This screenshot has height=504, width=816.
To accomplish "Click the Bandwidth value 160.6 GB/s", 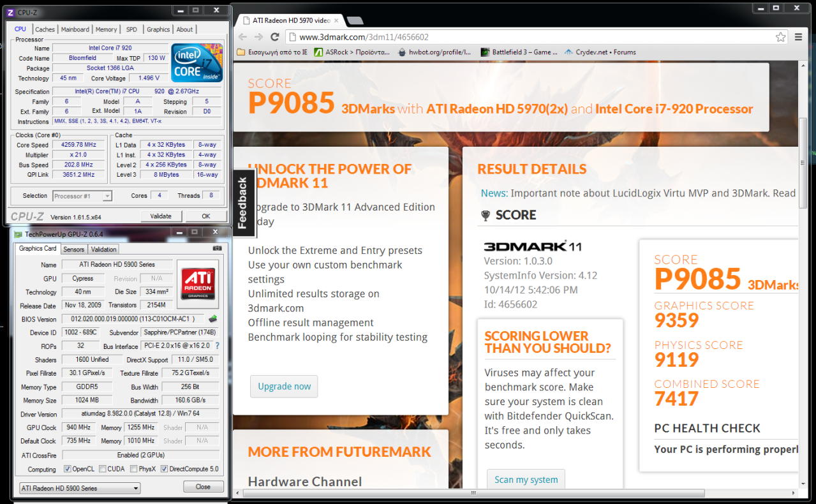I will (191, 401).
